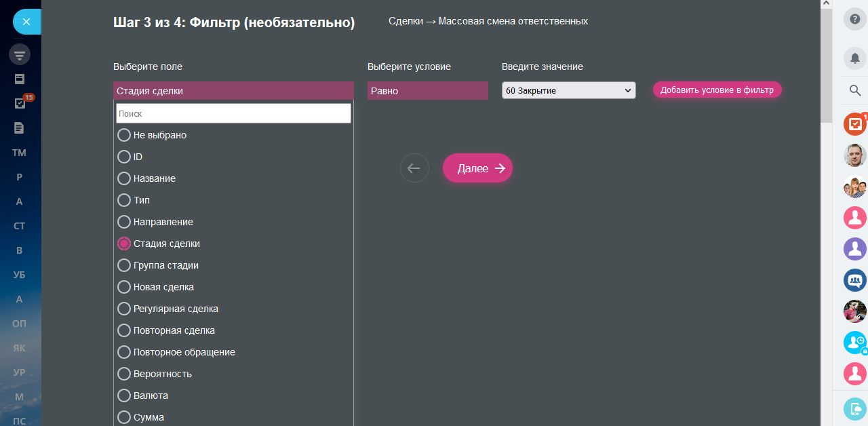Click "Добавить условие в фильтр" button

[x=717, y=90]
